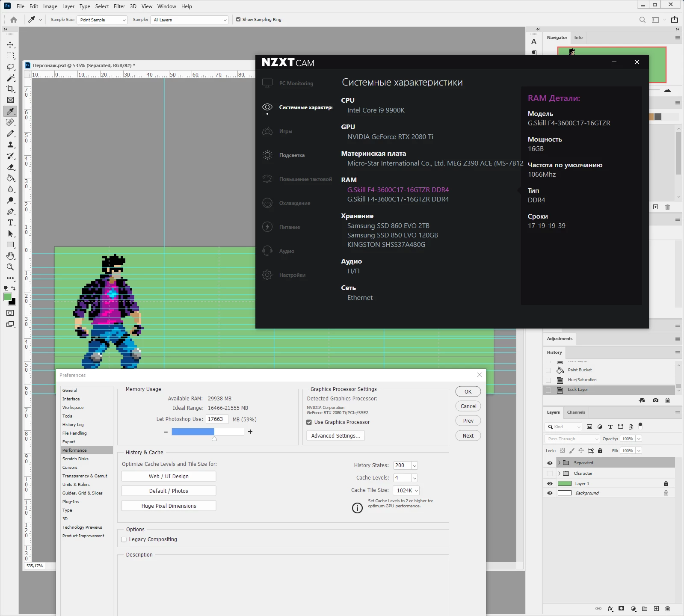Delete layer with Layers panel trash icon
Screen dimensions: 684x616
667,609
